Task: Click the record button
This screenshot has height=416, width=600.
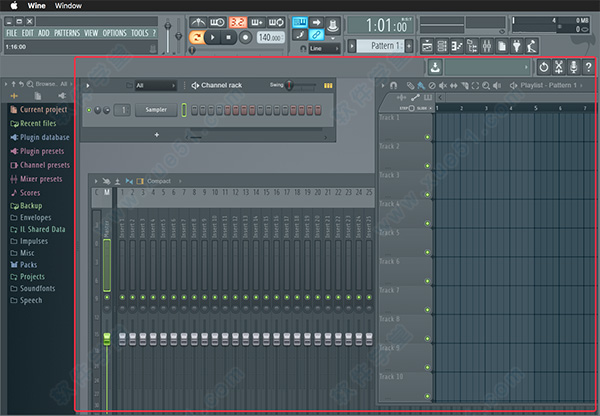Action: point(246,38)
